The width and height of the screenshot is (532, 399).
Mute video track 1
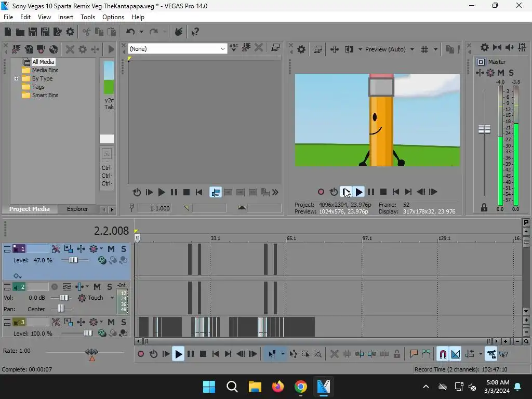tap(111, 249)
